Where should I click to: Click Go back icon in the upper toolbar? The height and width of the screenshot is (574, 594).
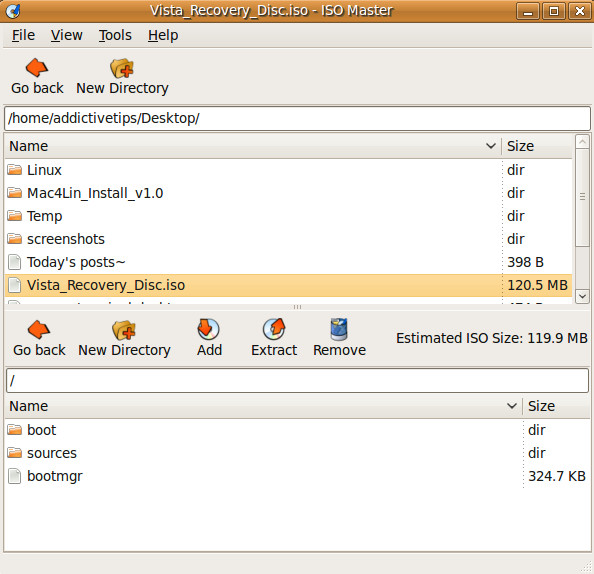pyautogui.click(x=37, y=68)
